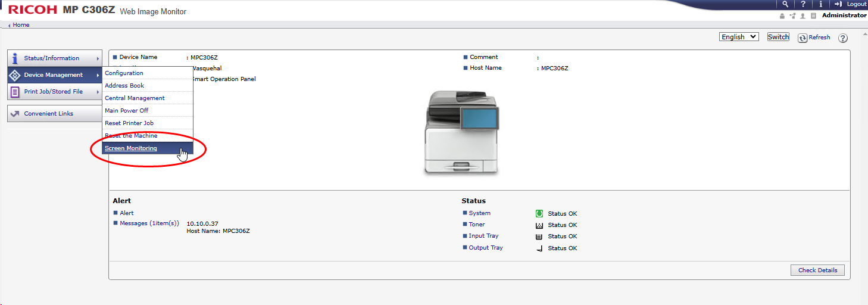The height and width of the screenshot is (305, 868).
Task: Open Screen Monitoring from the submenu
Action: pos(148,148)
